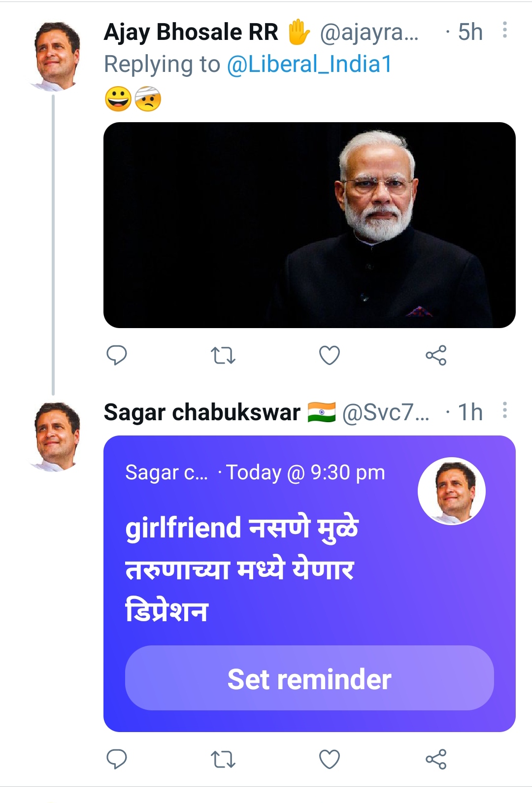Open the @Liberal_India1 mention link

coord(309,64)
